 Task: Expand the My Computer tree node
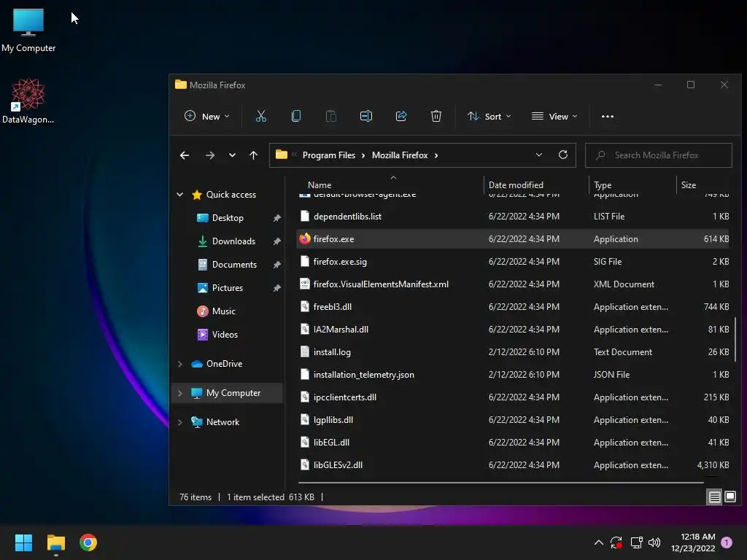180,393
